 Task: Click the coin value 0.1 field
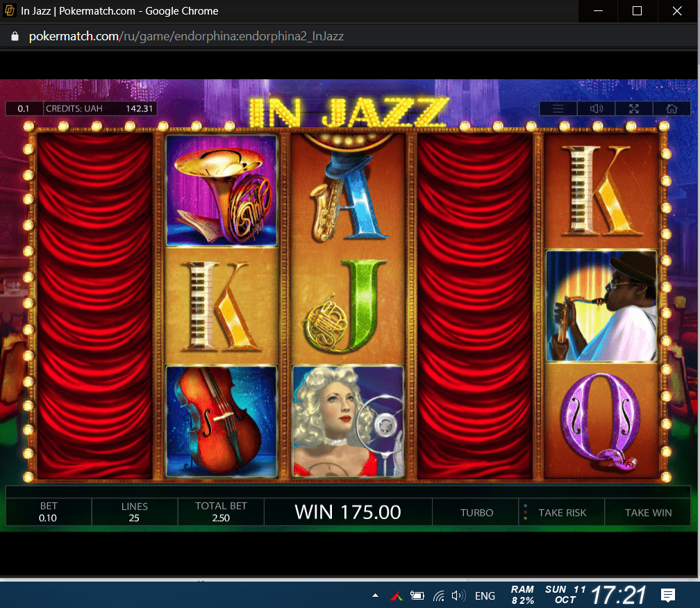coord(24,108)
